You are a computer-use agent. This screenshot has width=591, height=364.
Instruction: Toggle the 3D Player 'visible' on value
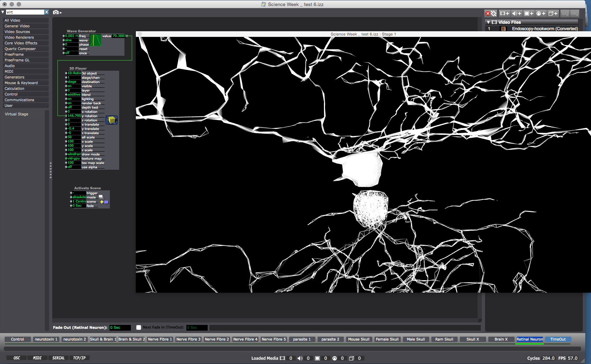click(x=74, y=86)
